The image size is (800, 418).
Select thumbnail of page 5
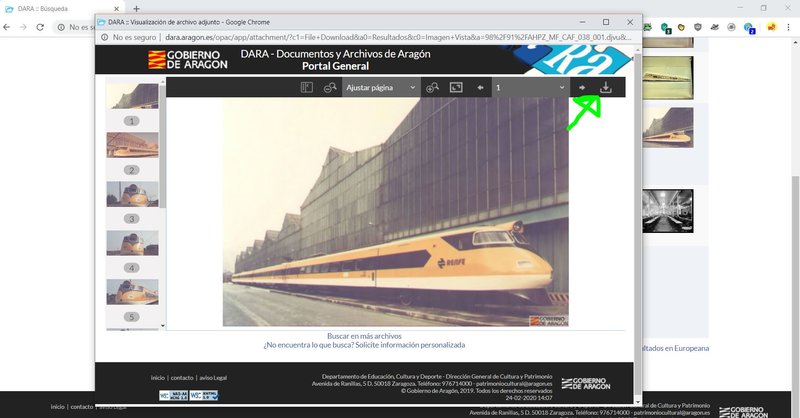(132, 292)
